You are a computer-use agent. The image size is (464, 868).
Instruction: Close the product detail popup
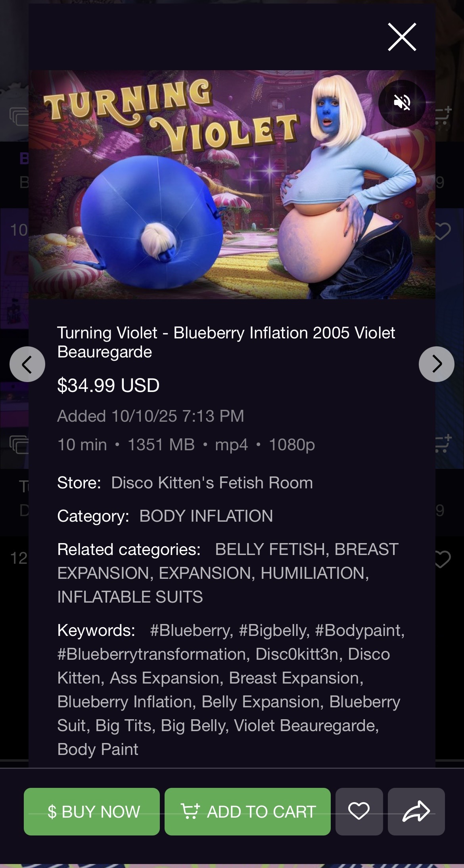[x=402, y=37]
